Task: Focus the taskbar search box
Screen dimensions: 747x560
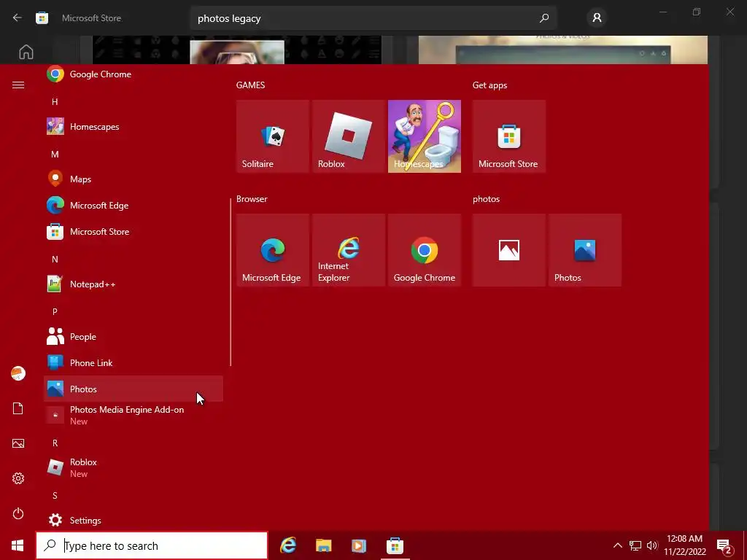Action: (152, 545)
